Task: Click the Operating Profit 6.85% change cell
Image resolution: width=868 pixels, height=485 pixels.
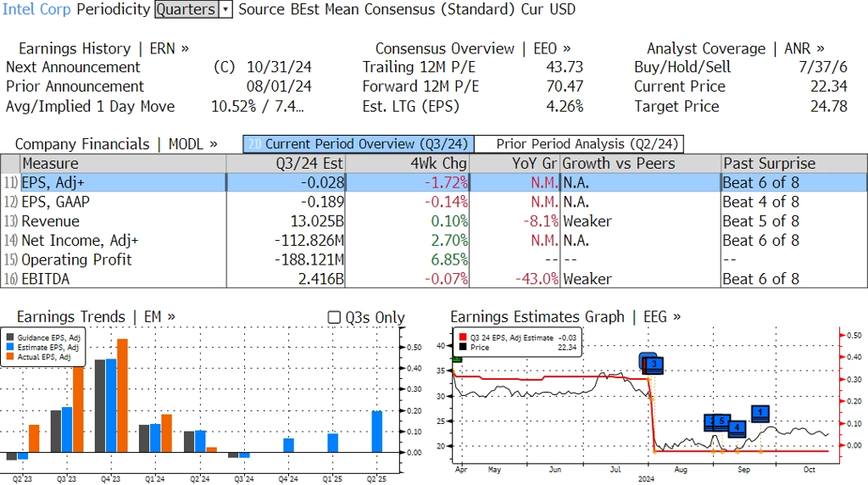Action: [x=407, y=259]
